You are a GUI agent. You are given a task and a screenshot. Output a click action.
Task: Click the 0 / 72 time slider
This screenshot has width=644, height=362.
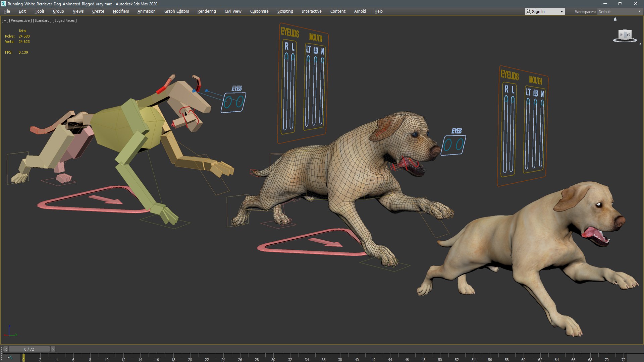pyautogui.click(x=29, y=349)
